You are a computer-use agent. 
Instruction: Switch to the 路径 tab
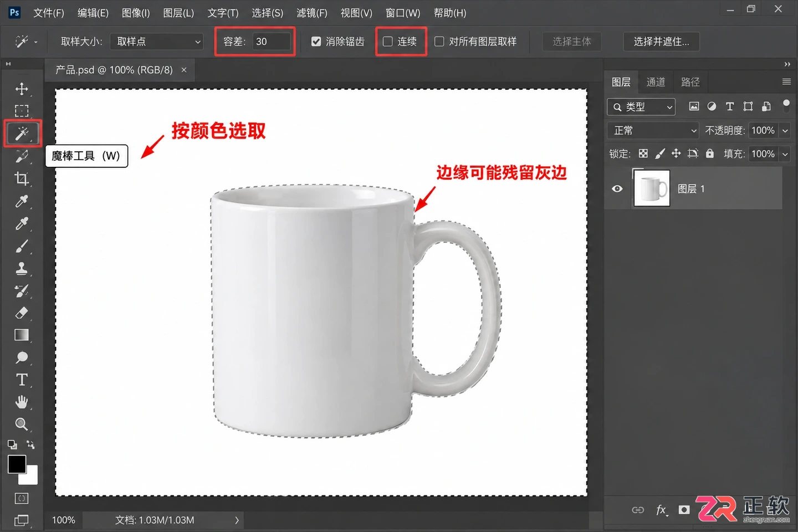(x=690, y=82)
